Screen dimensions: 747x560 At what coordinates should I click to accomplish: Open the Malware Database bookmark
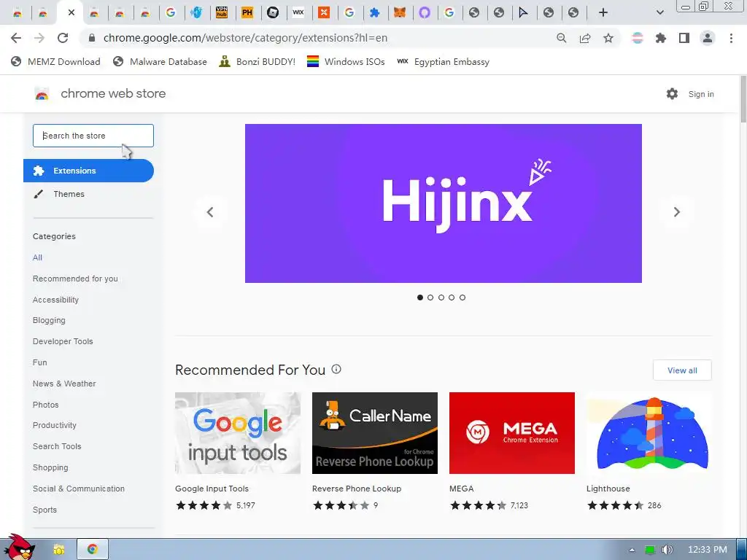(x=160, y=61)
